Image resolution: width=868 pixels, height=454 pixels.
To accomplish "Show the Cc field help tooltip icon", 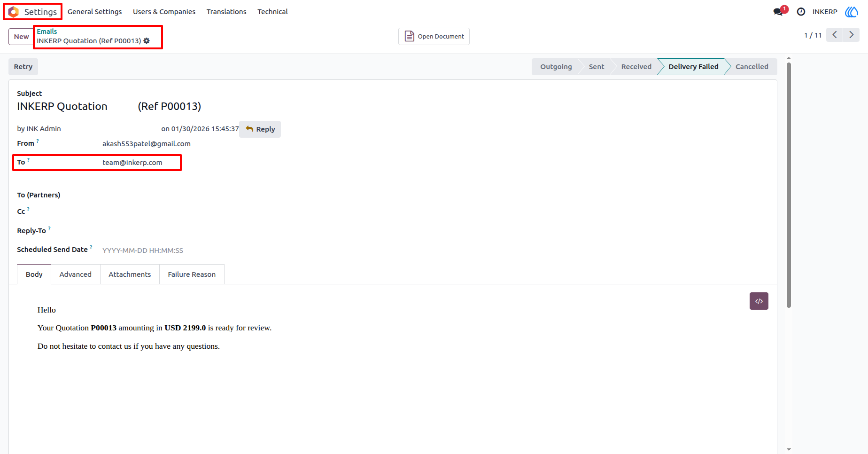I will click(x=28, y=209).
